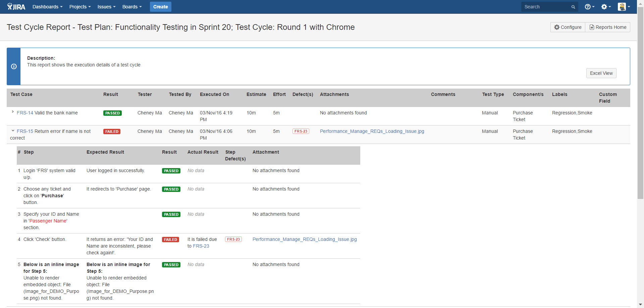The height and width of the screenshot is (308, 644).
Task: Open the Boards menu
Action: pos(132,7)
